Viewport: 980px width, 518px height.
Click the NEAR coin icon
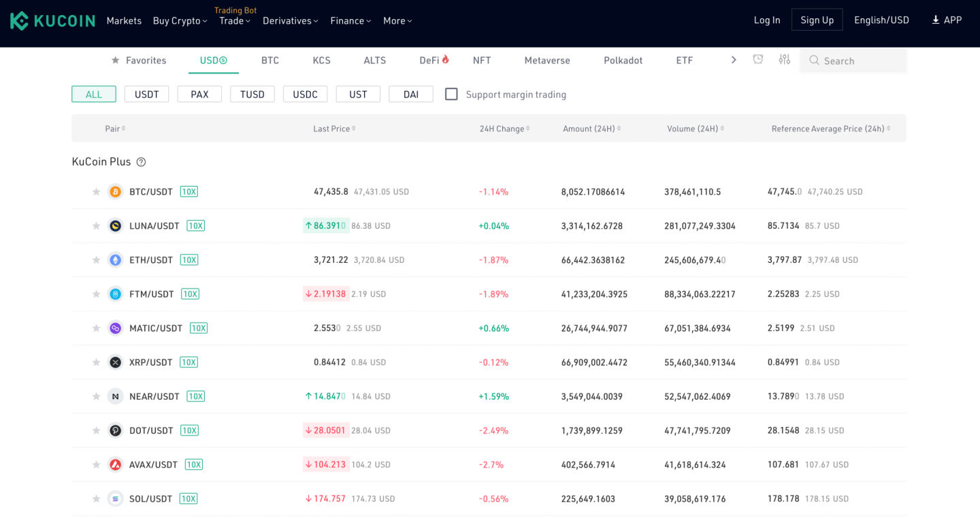pyautogui.click(x=115, y=396)
